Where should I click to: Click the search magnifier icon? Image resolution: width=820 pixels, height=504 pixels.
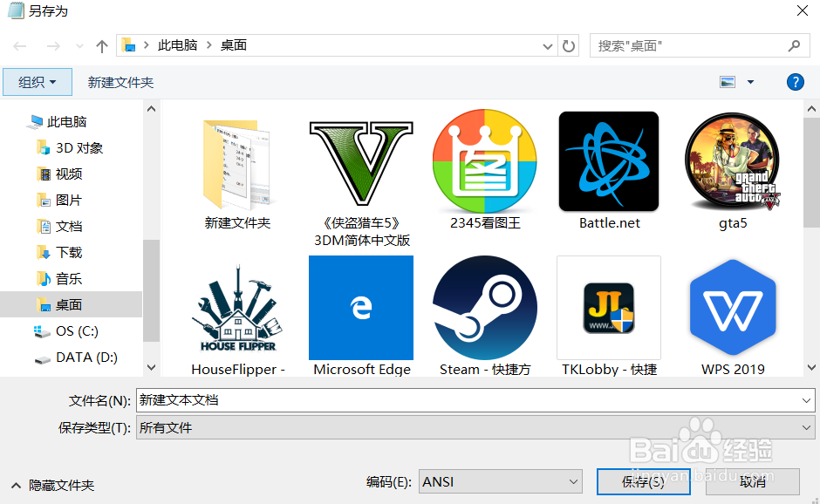click(x=794, y=46)
